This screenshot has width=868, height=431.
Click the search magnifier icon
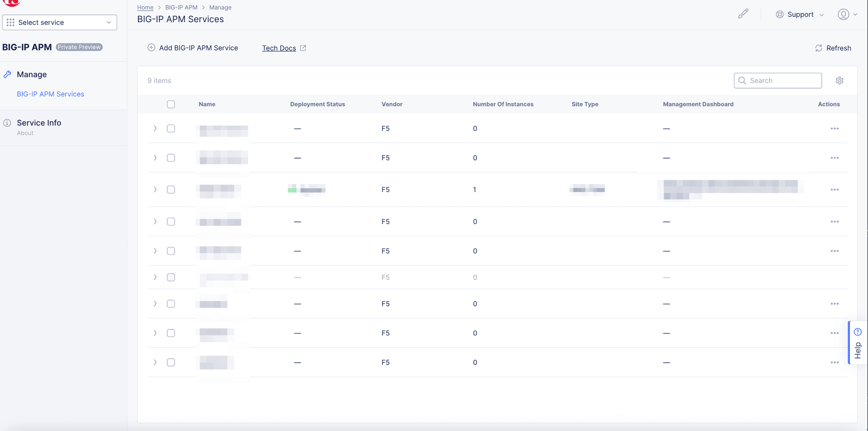click(x=742, y=80)
